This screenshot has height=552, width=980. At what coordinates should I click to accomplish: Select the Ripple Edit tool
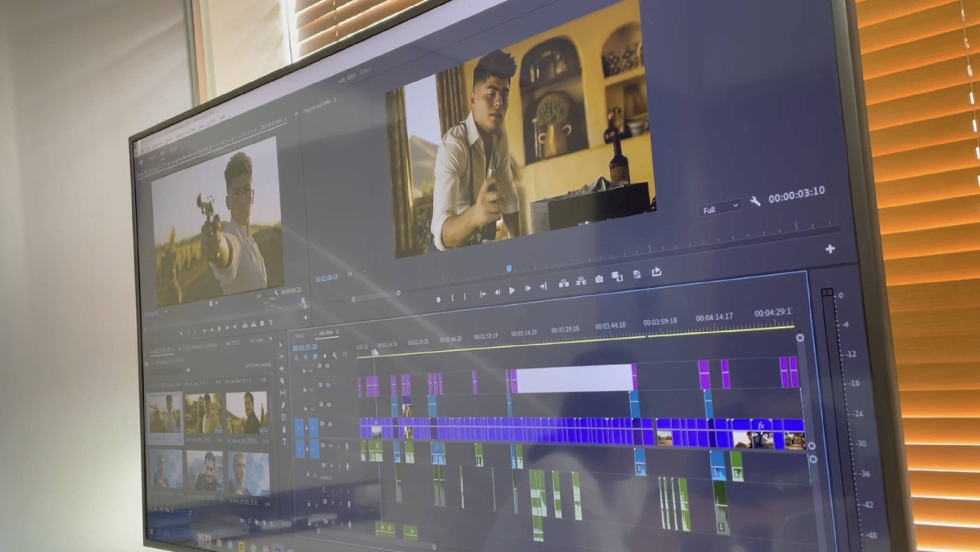tap(282, 369)
